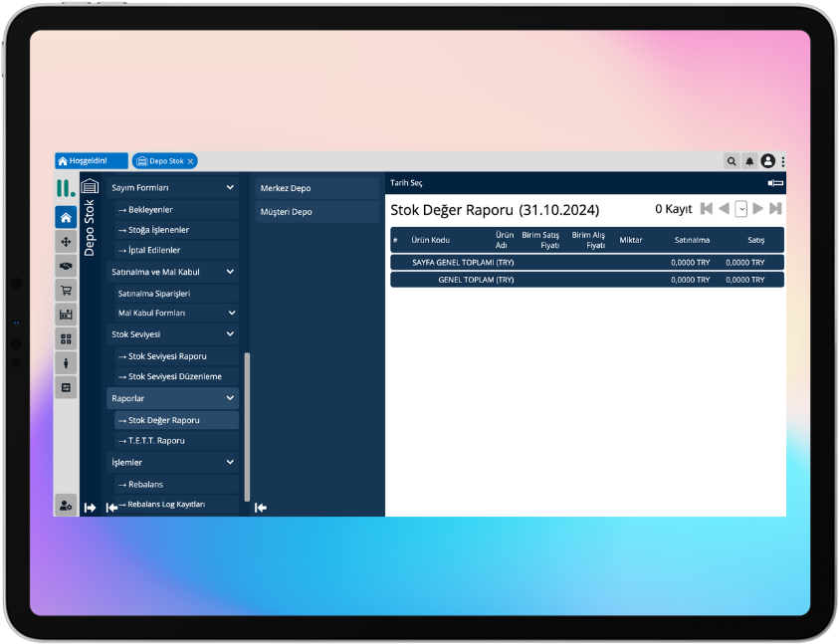
Task: Click Tarih Seç to choose a date
Action: pyautogui.click(x=406, y=183)
